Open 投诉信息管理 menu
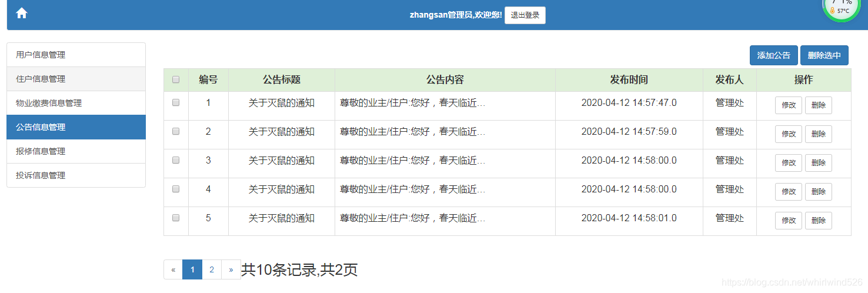868x293 pixels. tap(76, 175)
